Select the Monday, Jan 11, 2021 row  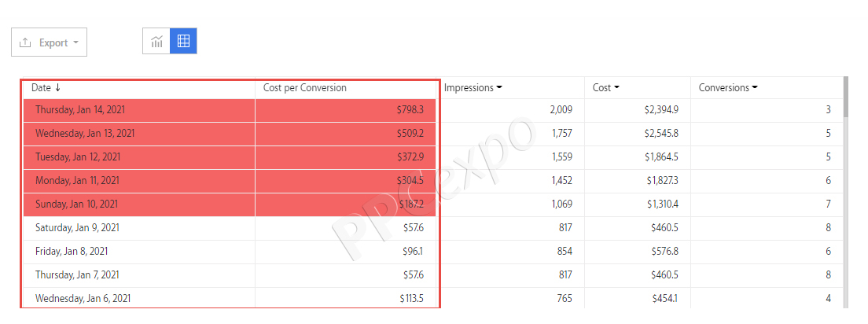coord(77,181)
